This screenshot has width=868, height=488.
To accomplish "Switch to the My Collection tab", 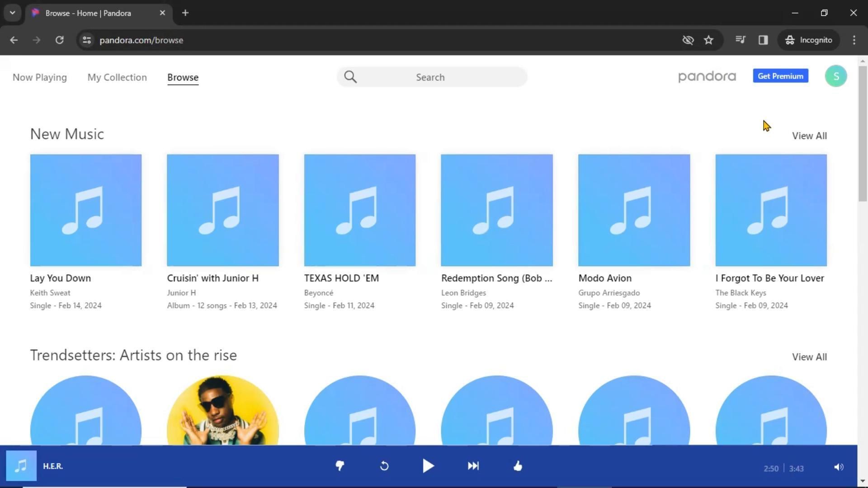I will [117, 77].
